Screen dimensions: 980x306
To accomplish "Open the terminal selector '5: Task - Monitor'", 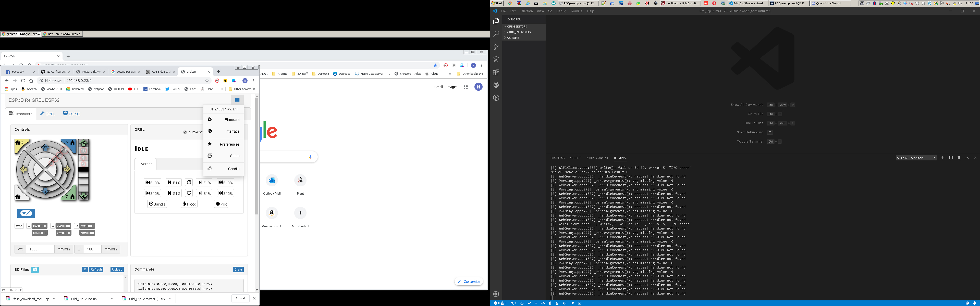I will 916,158.
